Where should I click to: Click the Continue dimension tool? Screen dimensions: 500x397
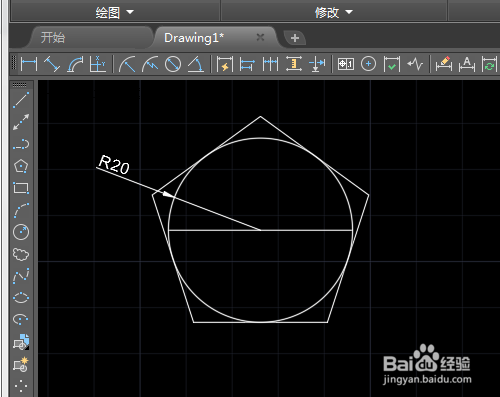point(270,64)
